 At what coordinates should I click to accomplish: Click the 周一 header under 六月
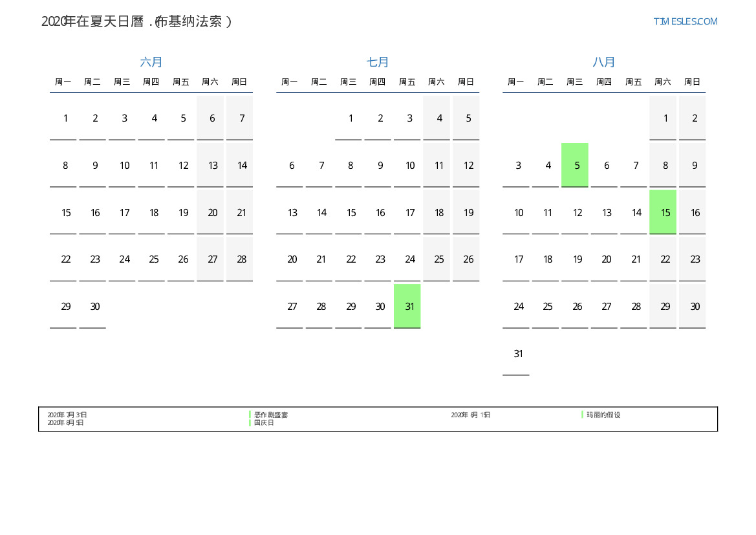tap(63, 82)
